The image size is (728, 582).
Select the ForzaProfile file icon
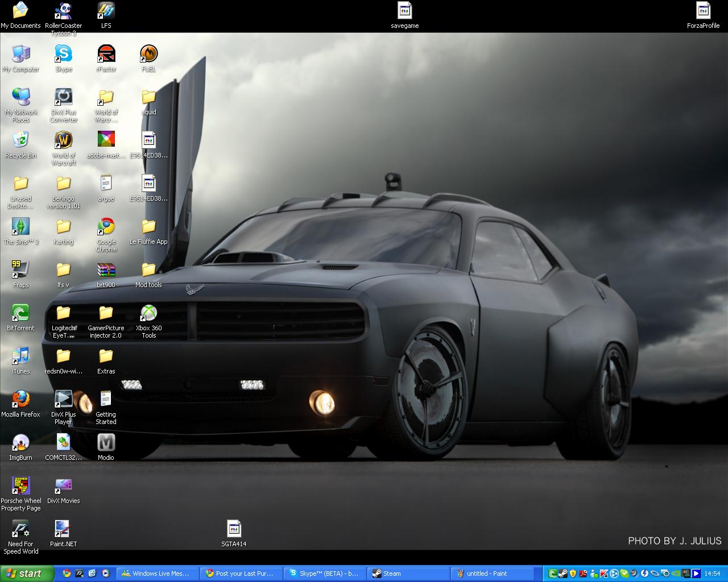703,15
